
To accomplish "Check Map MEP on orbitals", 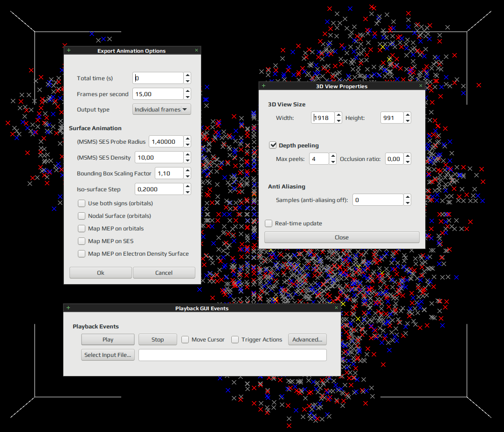I will click(x=82, y=229).
